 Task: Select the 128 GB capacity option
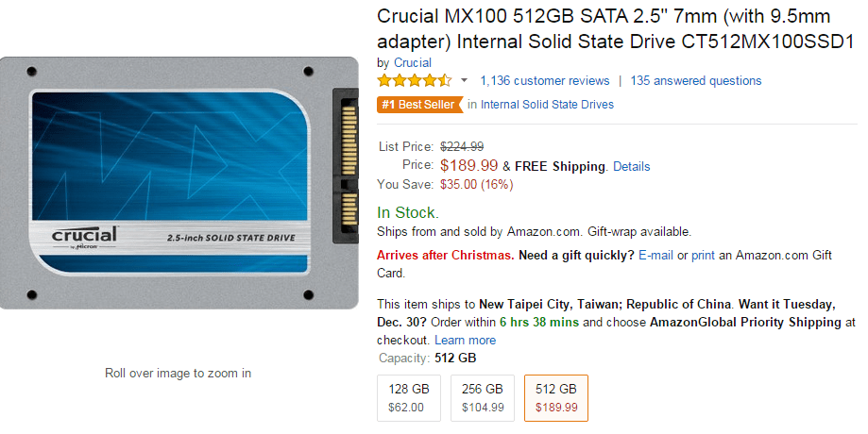[x=408, y=397]
